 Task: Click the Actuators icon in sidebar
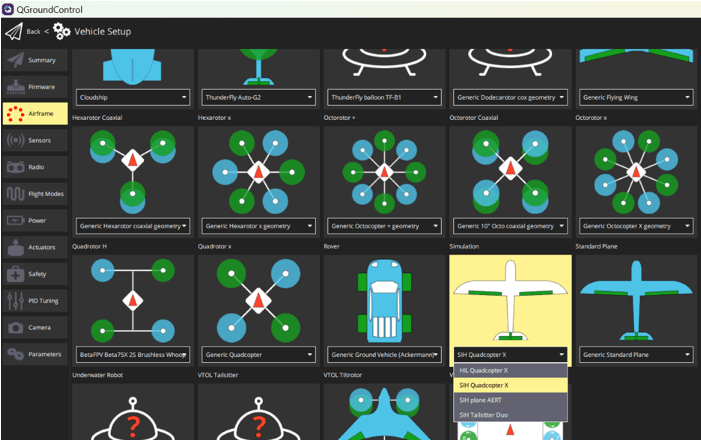pos(16,247)
